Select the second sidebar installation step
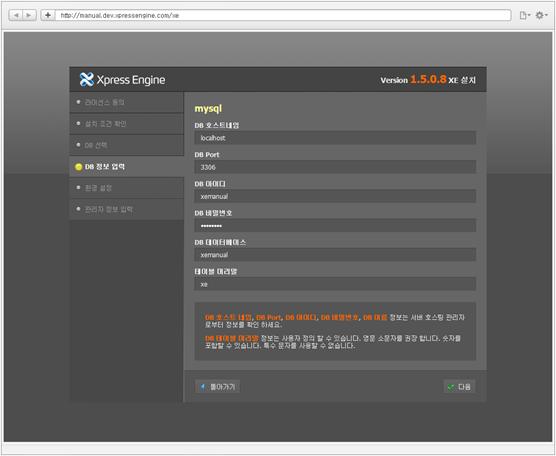556x456 pixels. (127, 124)
